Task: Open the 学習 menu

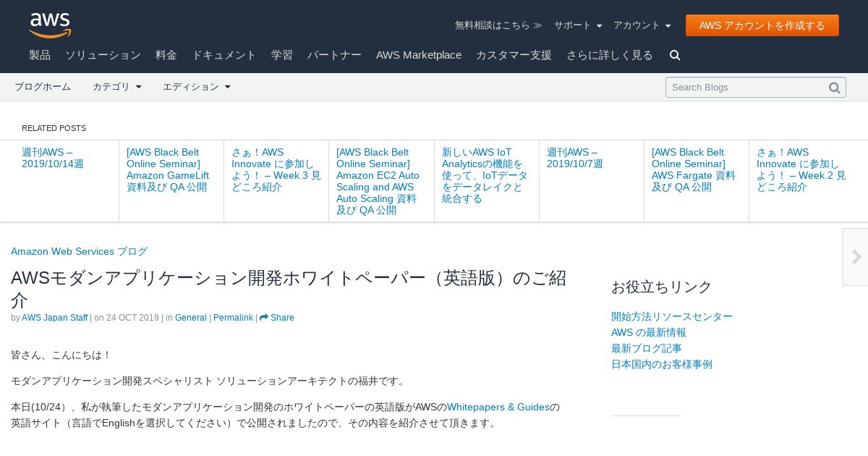Action: pyautogui.click(x=282, y=55)
